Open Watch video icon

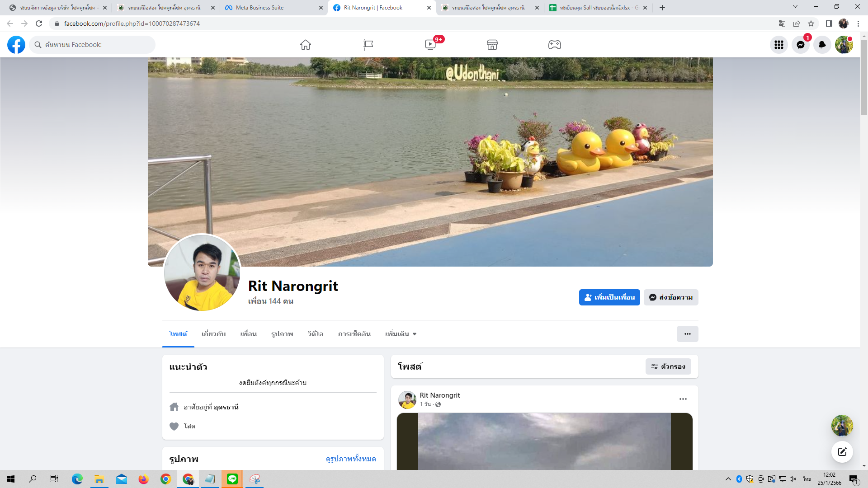coord(430,45)
